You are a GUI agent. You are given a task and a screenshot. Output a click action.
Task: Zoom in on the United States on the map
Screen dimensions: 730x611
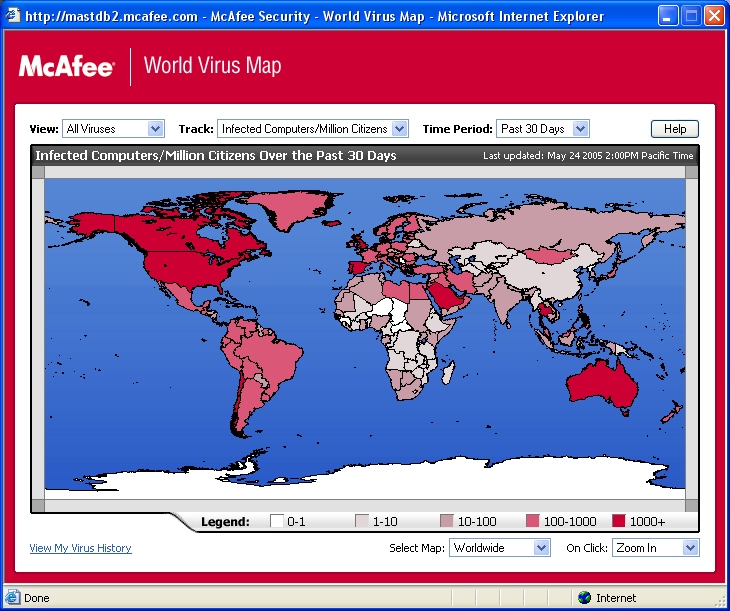pyautogui.click(x=186, y=268)
